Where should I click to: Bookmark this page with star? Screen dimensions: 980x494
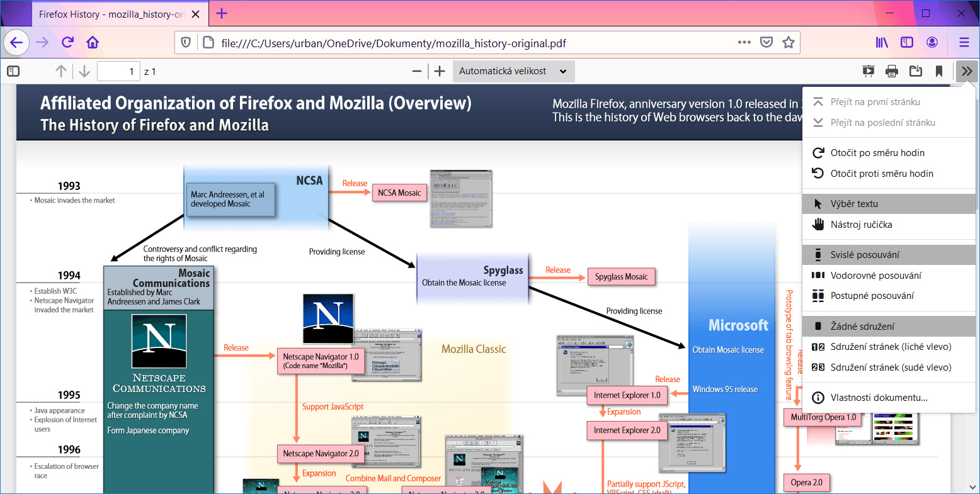coord(789,43)
